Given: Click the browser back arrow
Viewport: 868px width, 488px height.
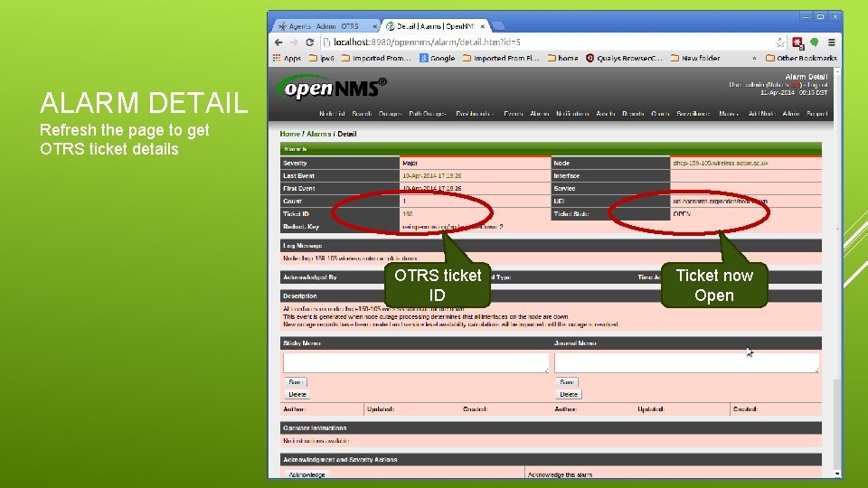Looking at the screenshot, I should [x=278, y=42].
